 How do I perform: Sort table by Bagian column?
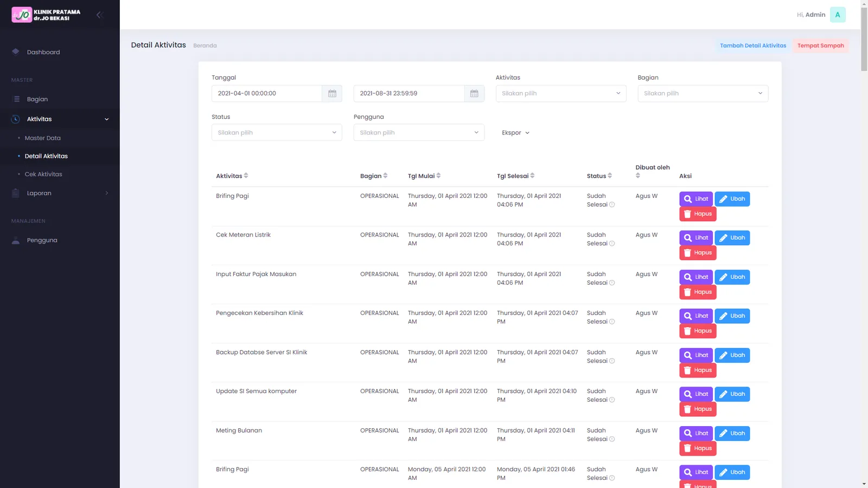[385, 176]
